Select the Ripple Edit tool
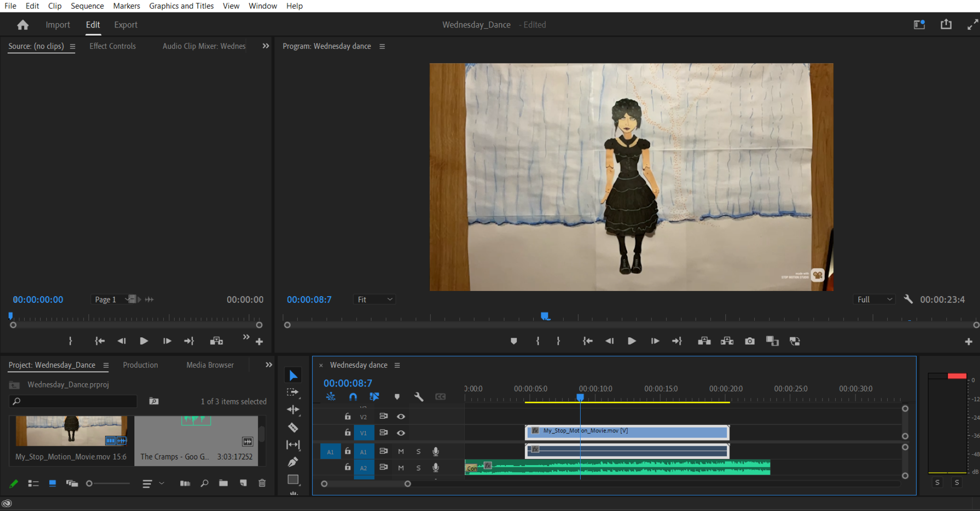 (293, 410)
